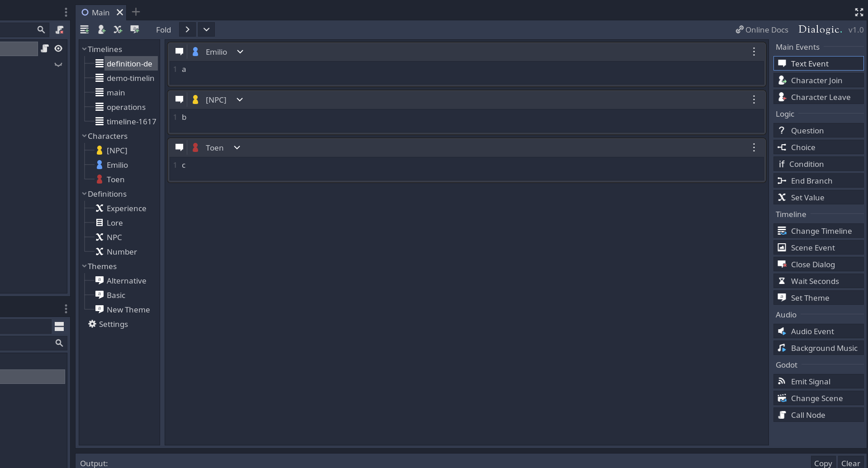
Task: Click the Clear output button
Action: coord(850,463)
